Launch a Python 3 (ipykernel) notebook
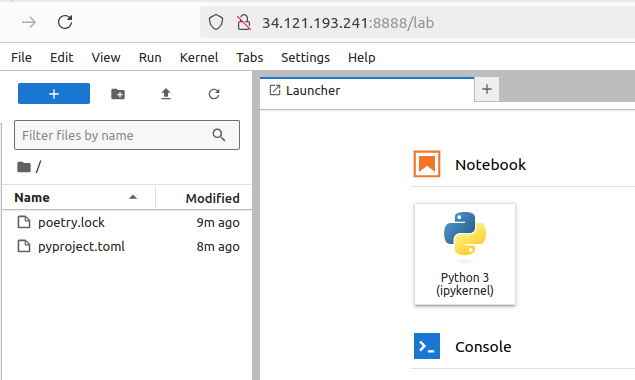635x380 pixels. pos(465,254)
